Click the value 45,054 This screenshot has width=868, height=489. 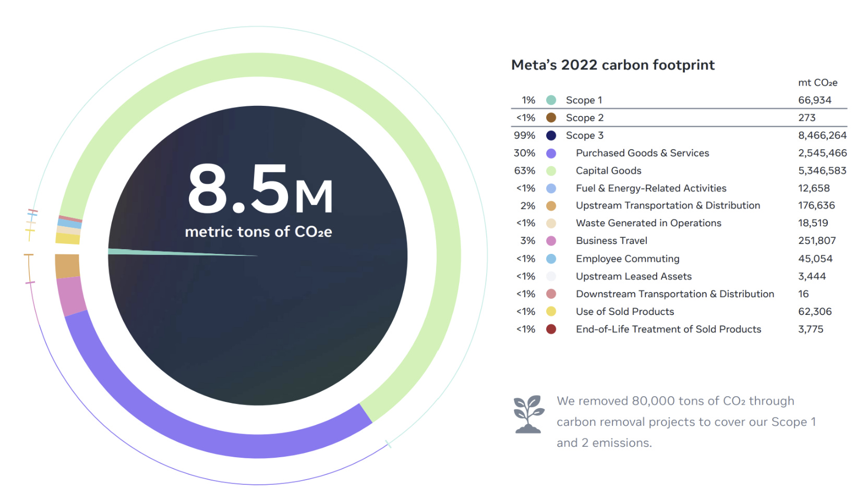[815, 259]
